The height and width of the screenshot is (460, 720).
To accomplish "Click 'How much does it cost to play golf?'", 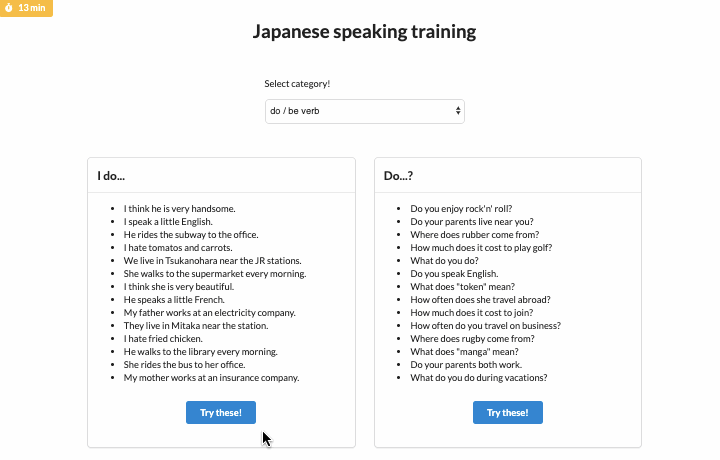I will coord(481,248).
